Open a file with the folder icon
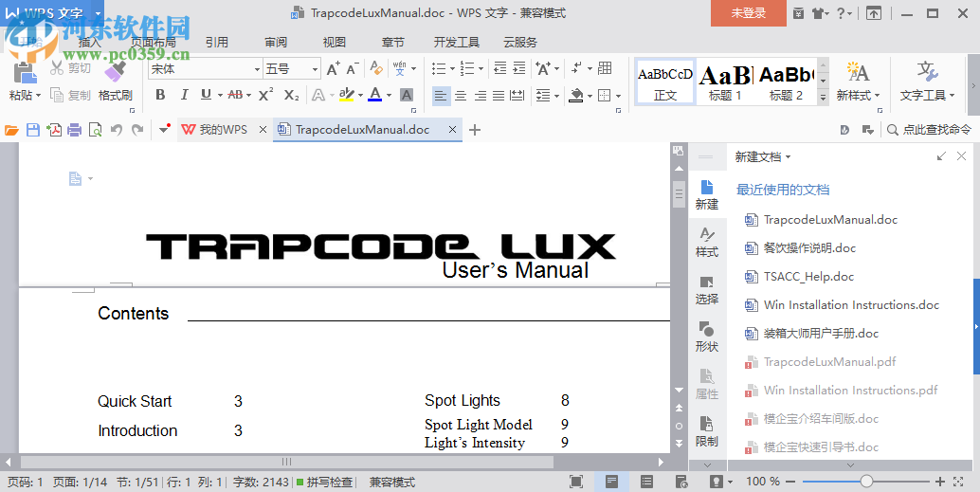The image size is (980, 492). pyautogui.click(x=12, y=130)
